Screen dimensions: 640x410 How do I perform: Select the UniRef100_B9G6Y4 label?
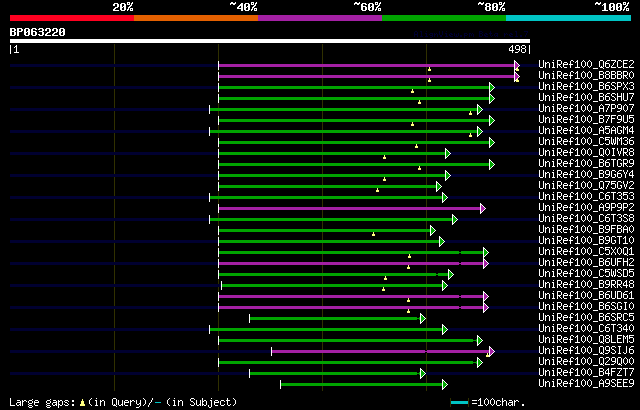pos(586,175)
